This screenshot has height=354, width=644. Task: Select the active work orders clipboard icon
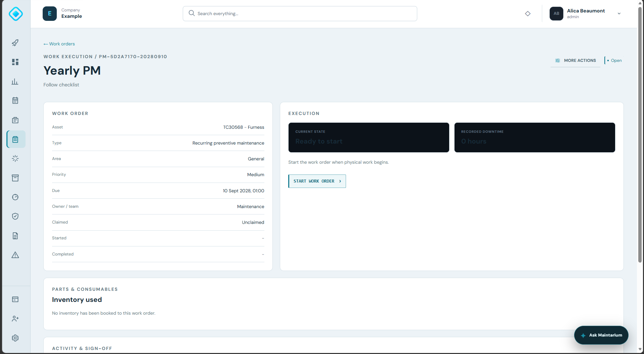click(x=16, y=139)
